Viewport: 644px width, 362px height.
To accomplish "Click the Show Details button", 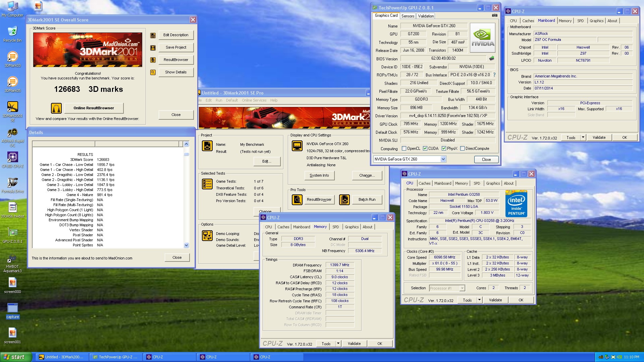I will (x=176, y=72).
